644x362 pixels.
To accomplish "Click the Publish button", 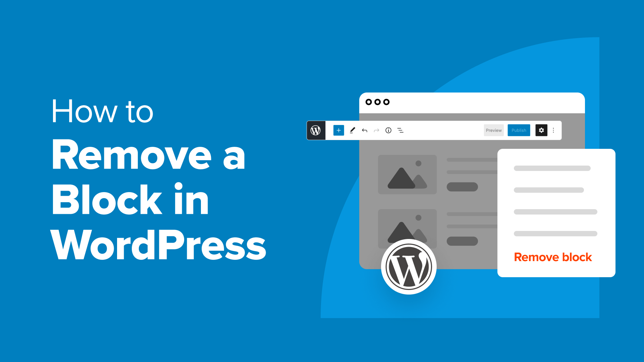I will [518, 130].
